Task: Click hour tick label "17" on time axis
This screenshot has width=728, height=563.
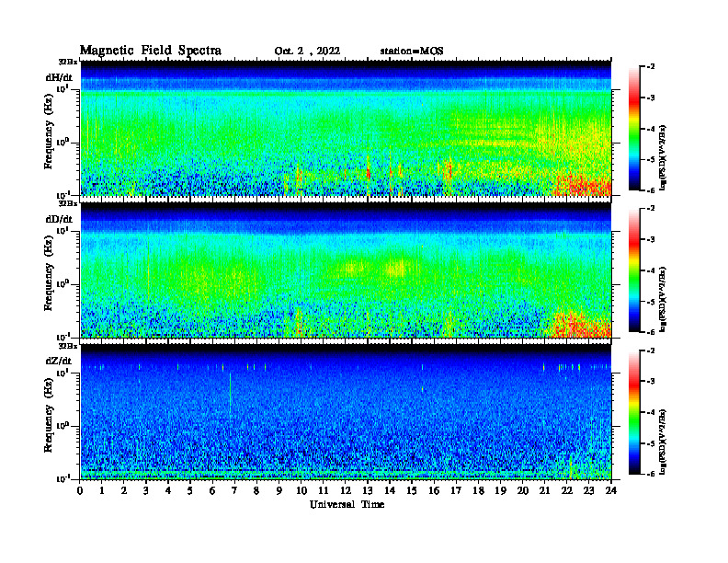Action: (456, 491)
